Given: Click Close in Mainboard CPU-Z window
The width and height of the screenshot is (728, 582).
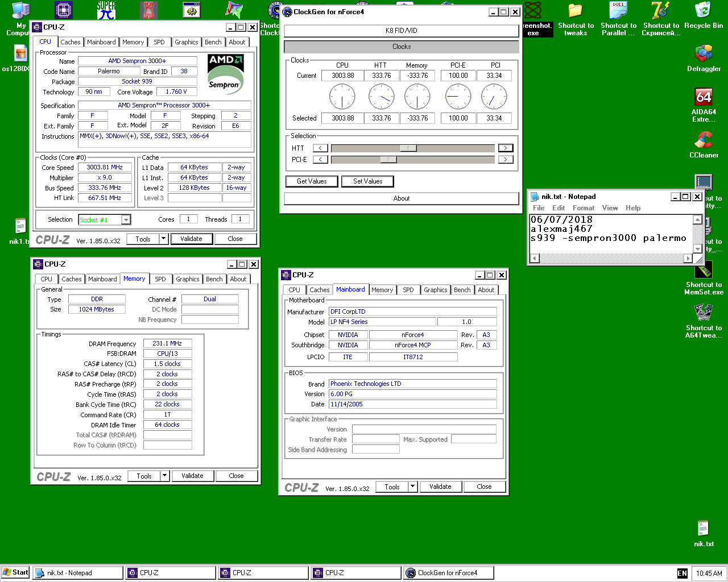Looking at the screenshot, I should tap(485, 487).
